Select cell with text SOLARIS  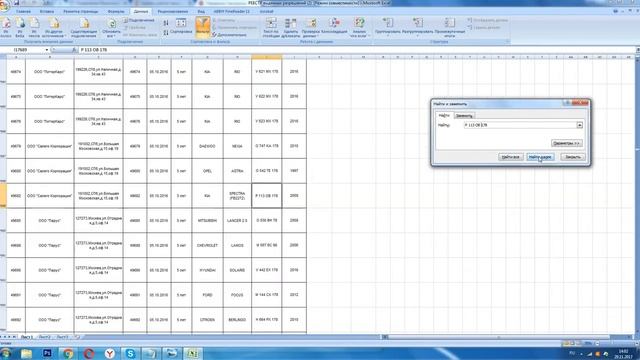pos(237,270)
